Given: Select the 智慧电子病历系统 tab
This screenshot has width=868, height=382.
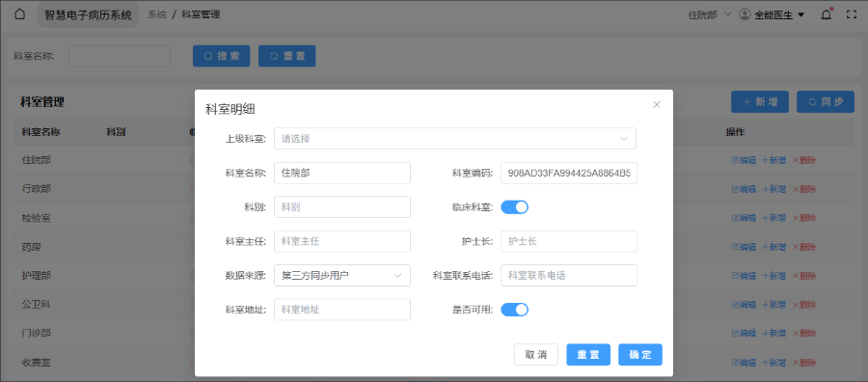Looking at the screenshot, I should tap(88, 14).
